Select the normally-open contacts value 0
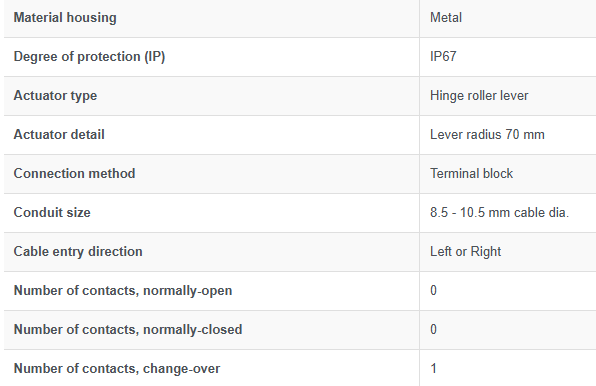 tap(433, 291)
